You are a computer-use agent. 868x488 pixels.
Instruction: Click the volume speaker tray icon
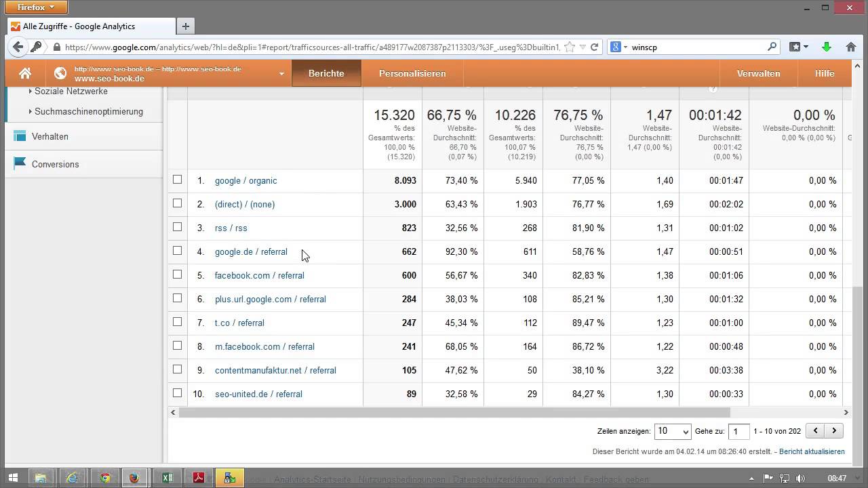[800, 478]
